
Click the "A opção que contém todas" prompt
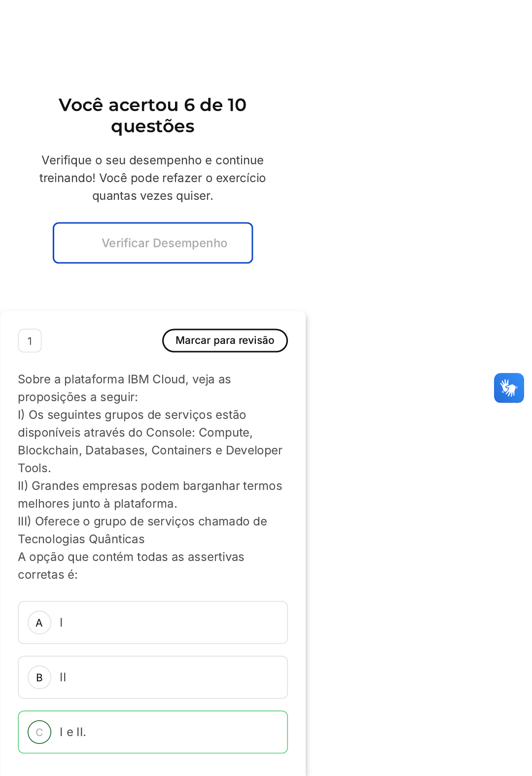(x=131, y=566)
